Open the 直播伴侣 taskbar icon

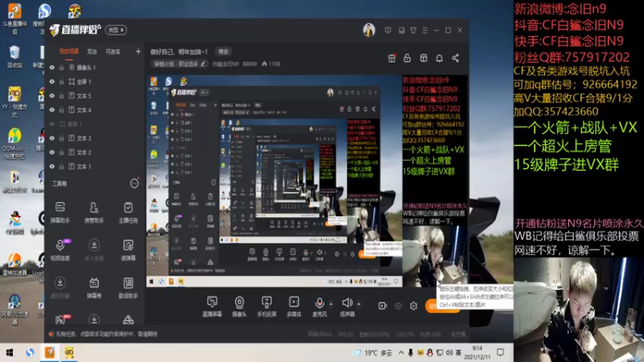coord(50,352)
